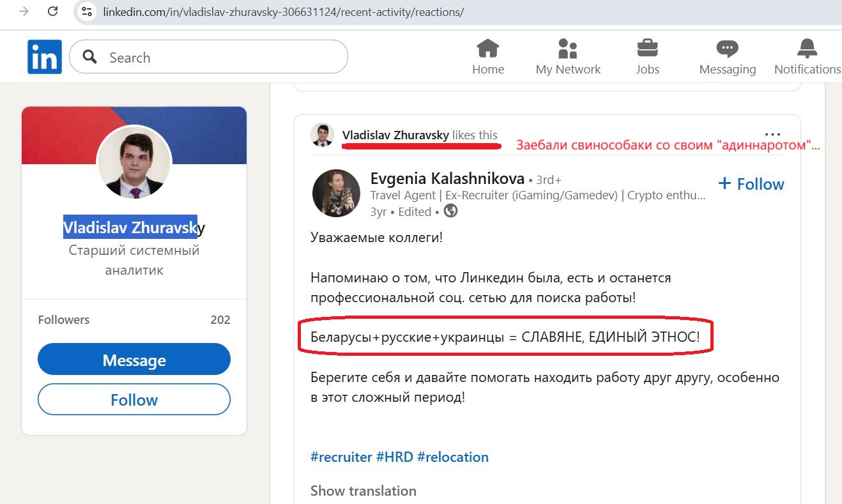This screenshot has height=504, width=842.
Task: Click the '3yr • Edited' timestamp
Action: click(401, 211)
